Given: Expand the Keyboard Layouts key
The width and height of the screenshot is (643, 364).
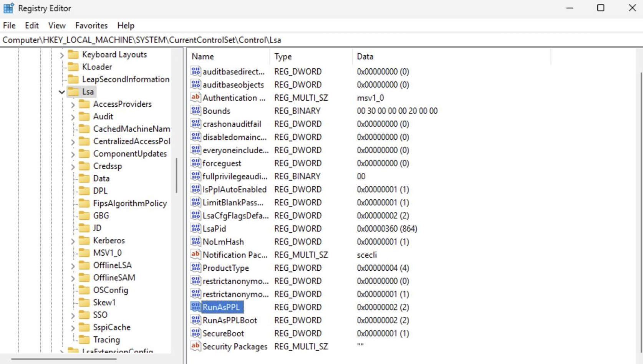Looking at the screenshot, I should (61, 55).
